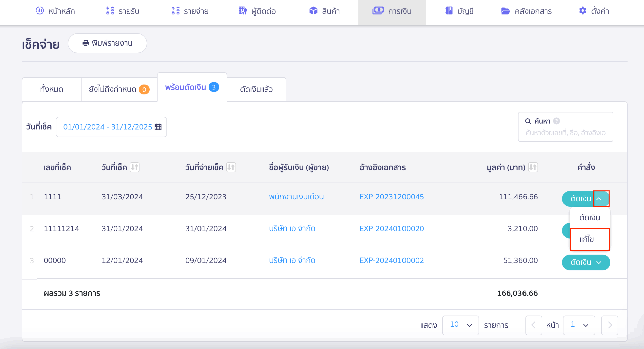The height and width of the screenshot is (349, 644).
Task: Click cheque number 11111214 cell
Action: pyautogui.click(x=61, y=229)
